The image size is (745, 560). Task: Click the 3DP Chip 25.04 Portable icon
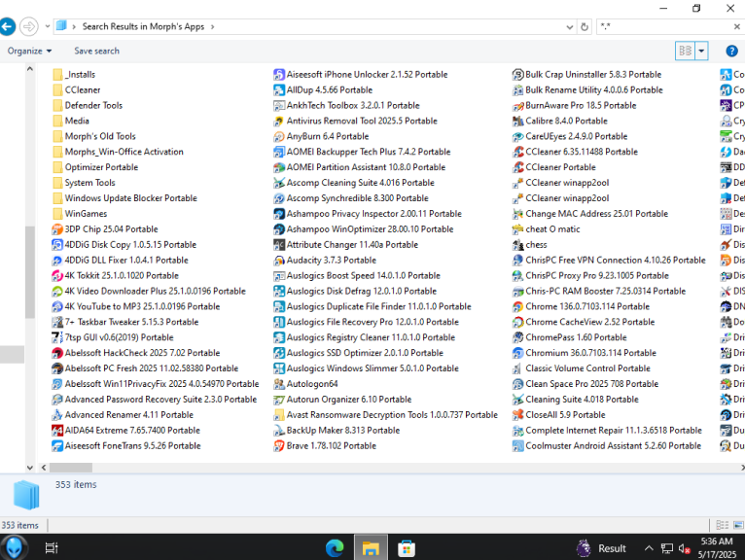coord(57,229)
